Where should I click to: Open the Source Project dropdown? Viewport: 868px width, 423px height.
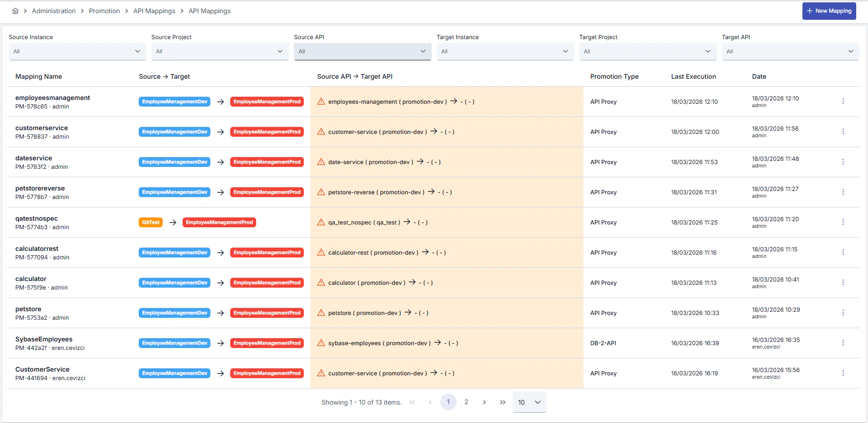[x=220, y=51]
